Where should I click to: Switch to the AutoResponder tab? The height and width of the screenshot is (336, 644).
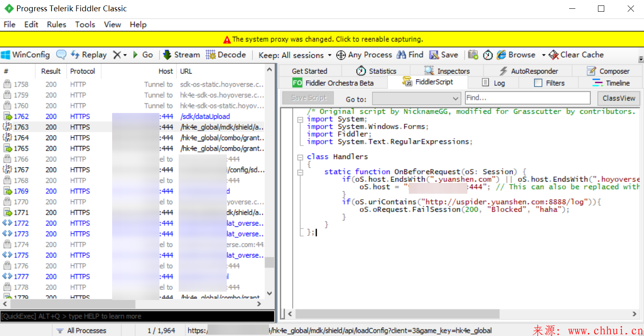[529, 71]
